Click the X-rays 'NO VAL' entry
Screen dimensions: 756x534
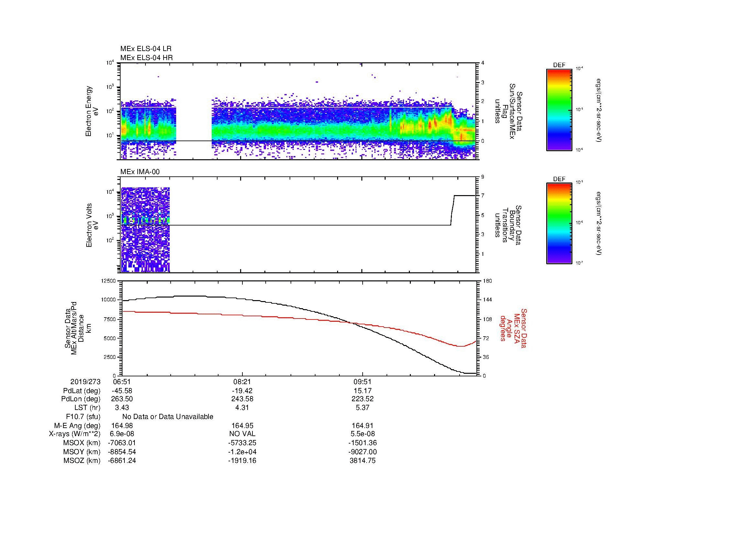242,434
